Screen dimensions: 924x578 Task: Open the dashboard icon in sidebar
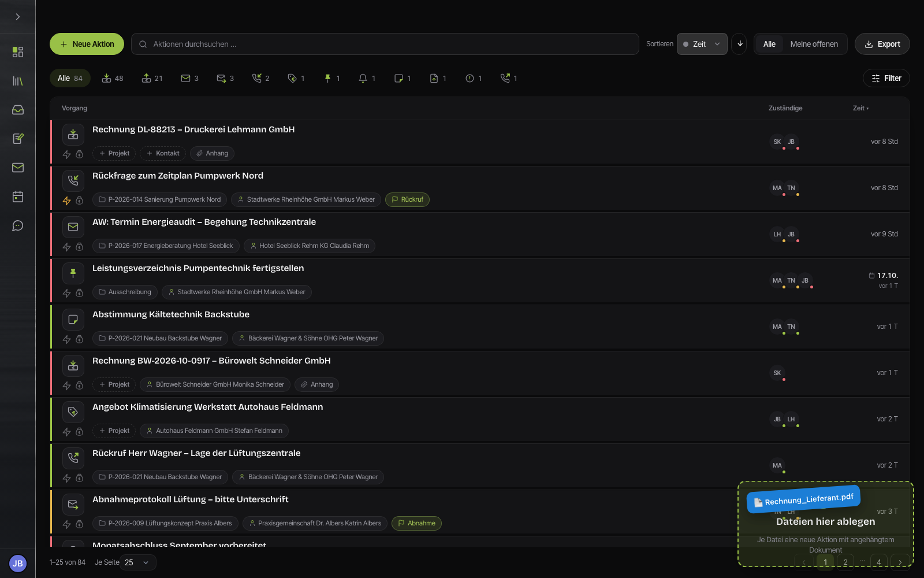point(18,52)
